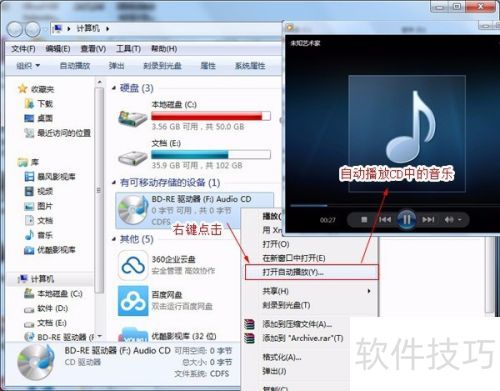Skip to previous track in media player
500x391 pixels.
tap(385, 220)
